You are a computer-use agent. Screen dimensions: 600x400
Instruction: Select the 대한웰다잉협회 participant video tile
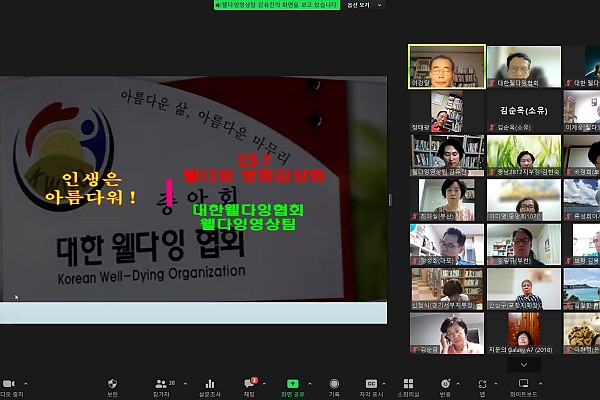click(x=524, y=67)
